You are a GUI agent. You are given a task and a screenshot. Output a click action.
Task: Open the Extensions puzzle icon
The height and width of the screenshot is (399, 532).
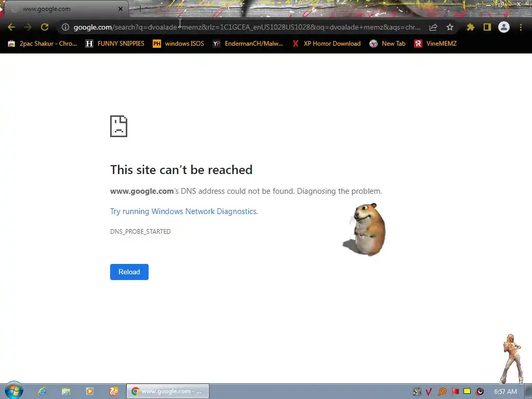pyautogui.click(x=470, y=27)
